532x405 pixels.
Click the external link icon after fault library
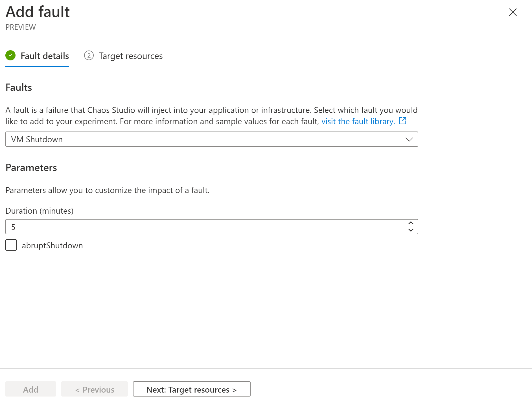(402, 121)
